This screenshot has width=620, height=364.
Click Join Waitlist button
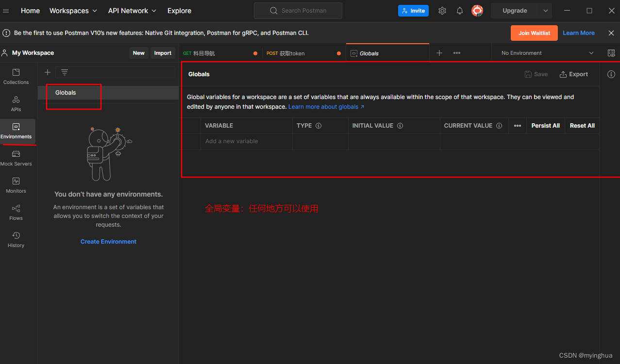pyautogui.click(x=534, y=33)
